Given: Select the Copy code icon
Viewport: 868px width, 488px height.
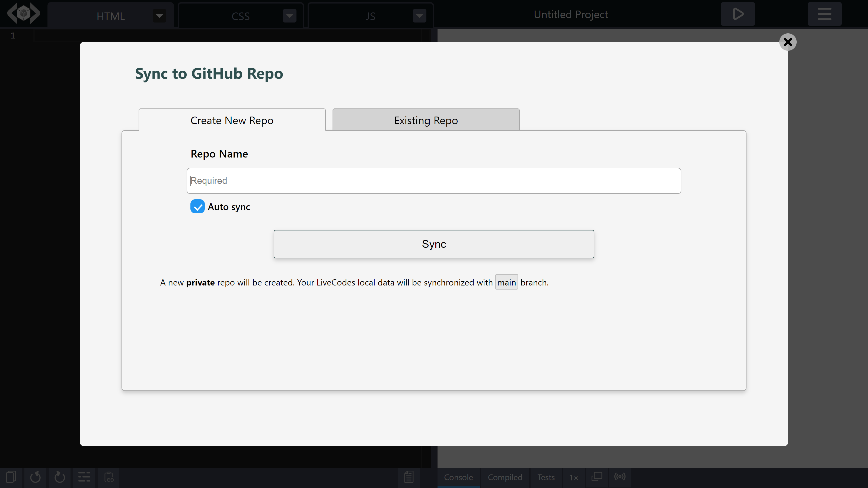Looking at the screenshot, I should (x=11, y=477).
